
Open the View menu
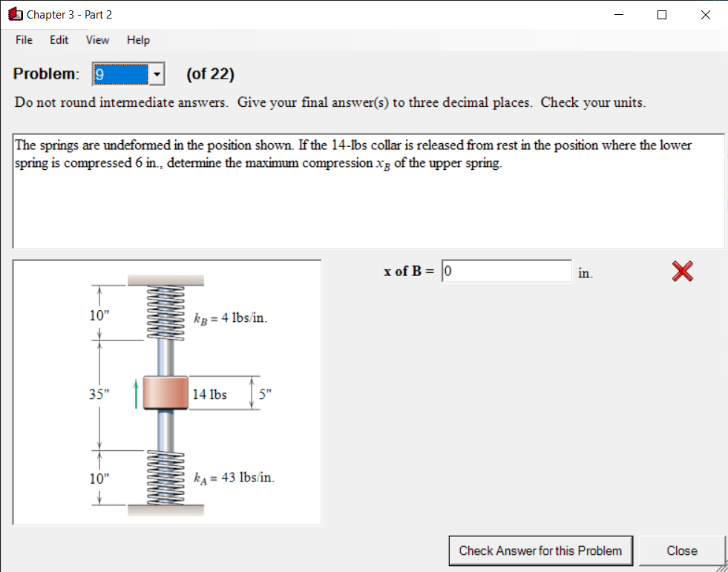pyautogui.click(x=96, y=40)
